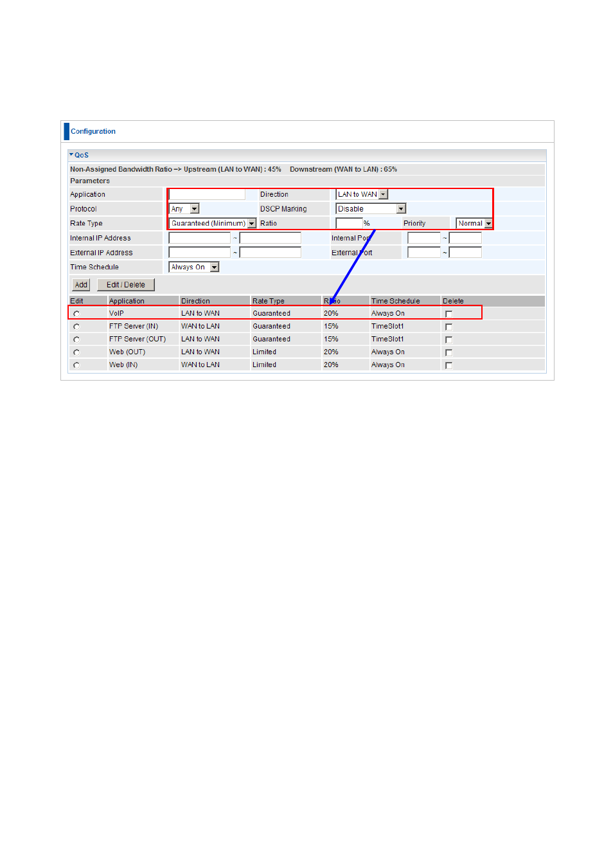This screenshot has width=613, height=868.
Task: Click the Add button
Action: click(81, 285)
